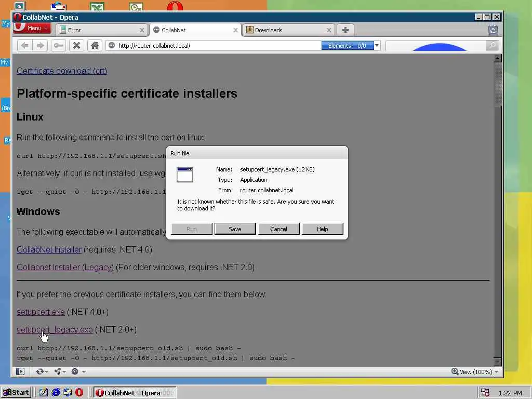This screenshot has height=399, width=532.
Task: Click the system tray scheduler icon
Action: (x=485, y=393)
